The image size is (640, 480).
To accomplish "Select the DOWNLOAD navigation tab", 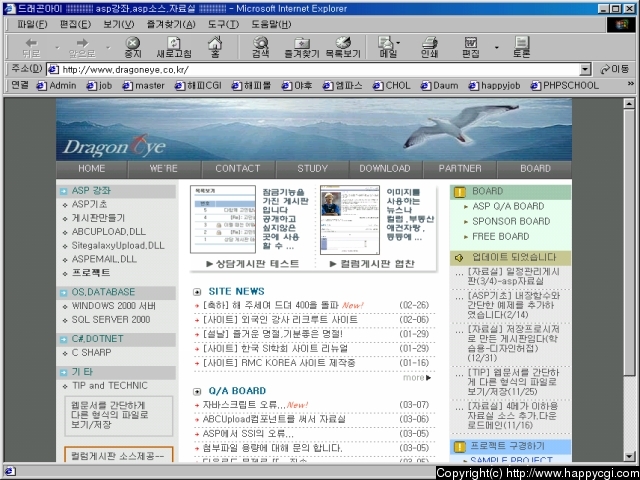I will tap(385, 169).
